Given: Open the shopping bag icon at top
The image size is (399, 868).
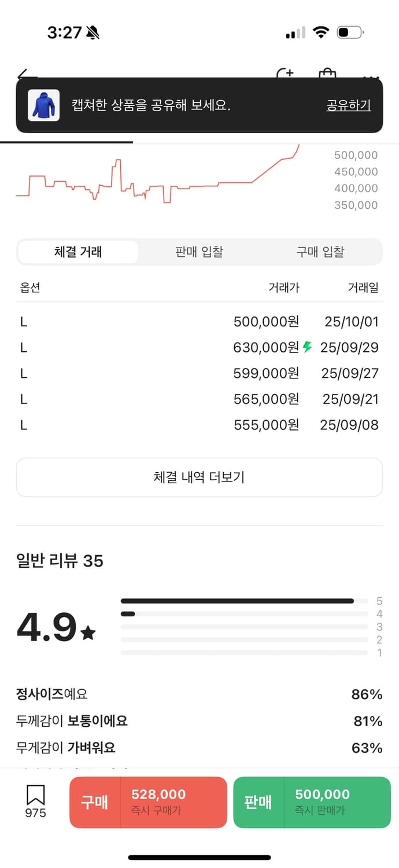Looking at the screenshot, I should [x=327, y=74].
